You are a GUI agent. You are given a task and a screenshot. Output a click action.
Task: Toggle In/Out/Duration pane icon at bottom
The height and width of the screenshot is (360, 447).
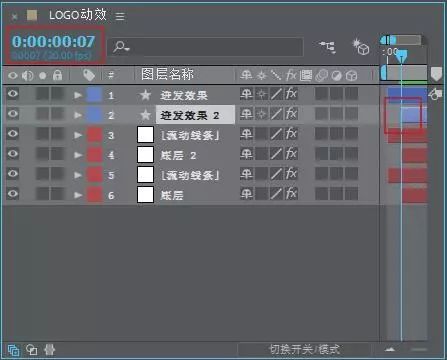coord(50,350)
